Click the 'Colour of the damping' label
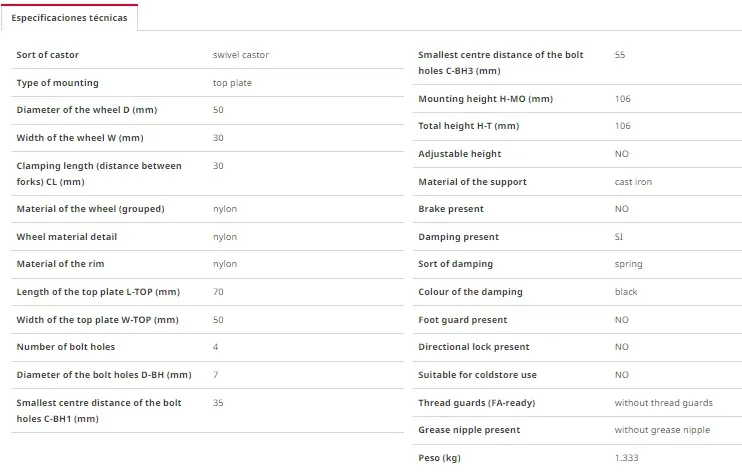742x474 pixels. tap(470, 292)
